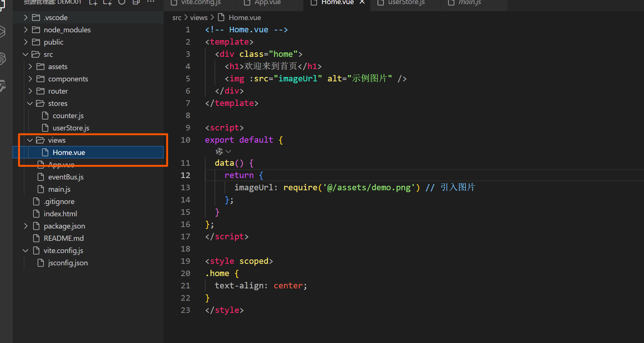Collapse the vite.config.js nested chevron
Image resolution: width=644 pixels, height=343 pixels.
click(26, 250)
